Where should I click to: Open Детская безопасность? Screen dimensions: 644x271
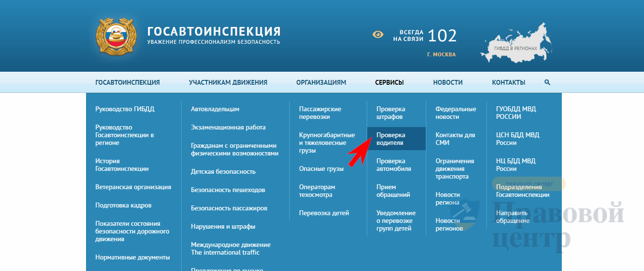tap(223, 172)
